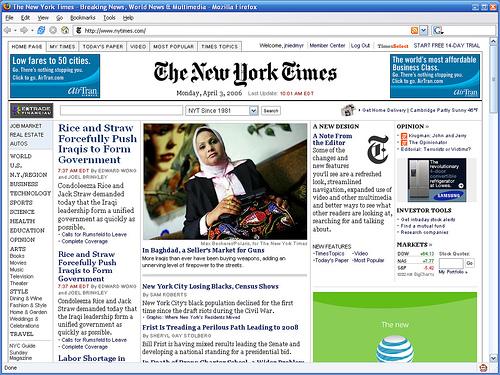Open the Member Center link
The width and height of the screenshot is (500, 375).
(x=327, y=46)
